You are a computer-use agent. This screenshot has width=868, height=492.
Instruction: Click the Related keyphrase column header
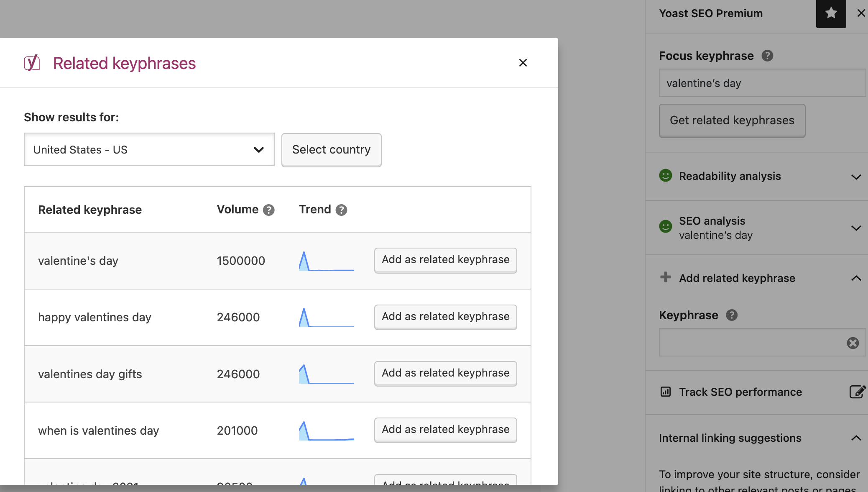(90, 210)
